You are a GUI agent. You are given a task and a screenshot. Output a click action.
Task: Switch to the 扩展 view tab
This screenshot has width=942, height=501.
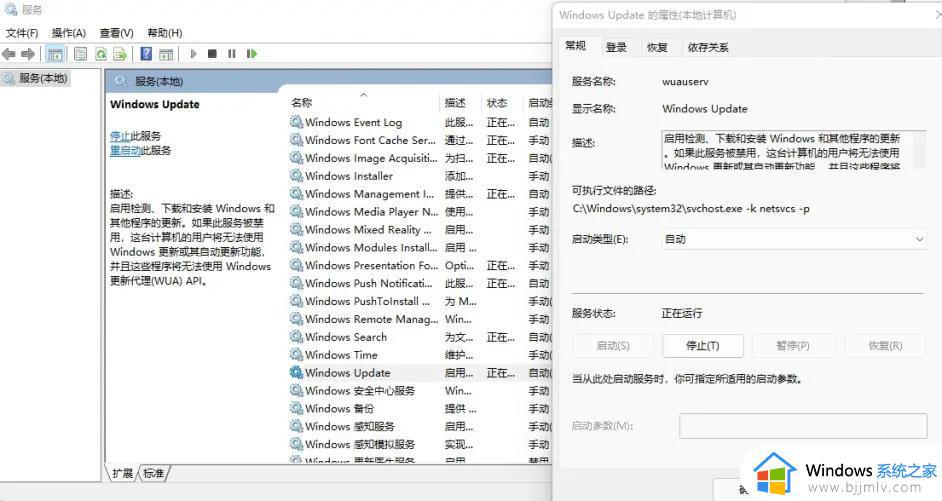(123, 473)
